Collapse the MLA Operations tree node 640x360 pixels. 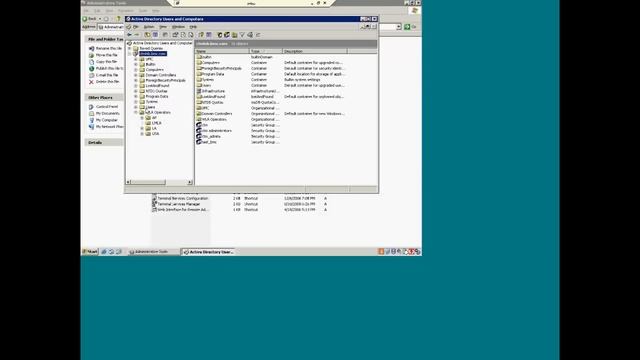136,112
